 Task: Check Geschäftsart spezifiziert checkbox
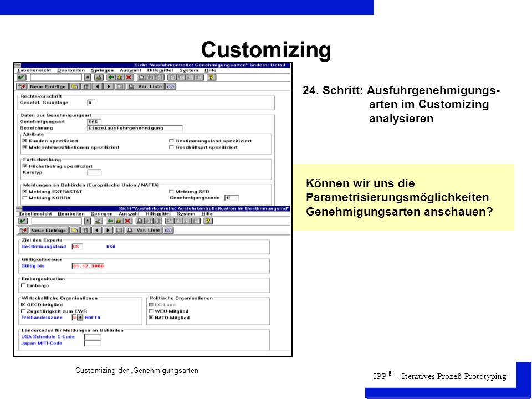point(171,147)
